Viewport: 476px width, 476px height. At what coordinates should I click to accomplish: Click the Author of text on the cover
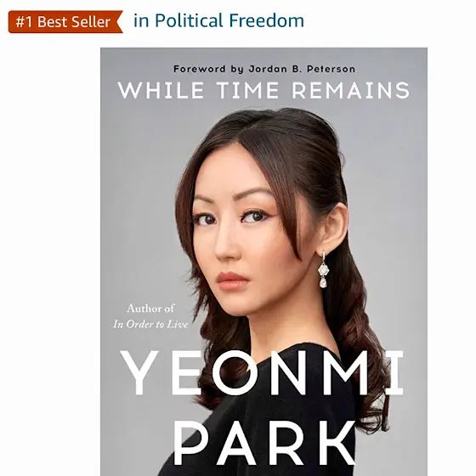click(150, 309)
